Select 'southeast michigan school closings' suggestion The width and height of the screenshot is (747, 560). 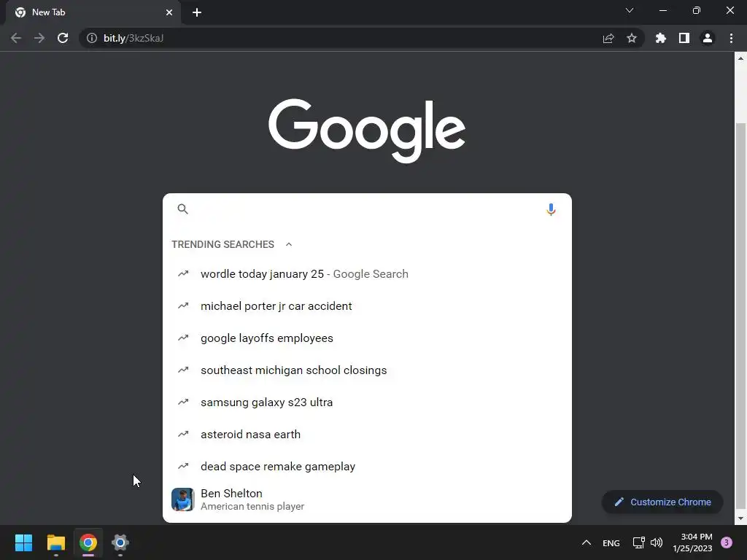click(x=367, y=370)
